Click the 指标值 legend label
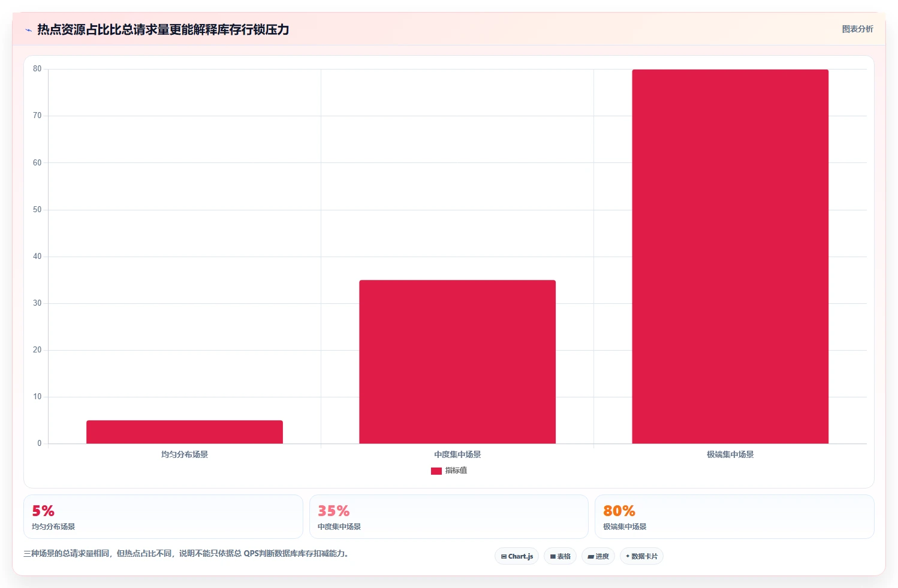 click(x=456, y=471)
